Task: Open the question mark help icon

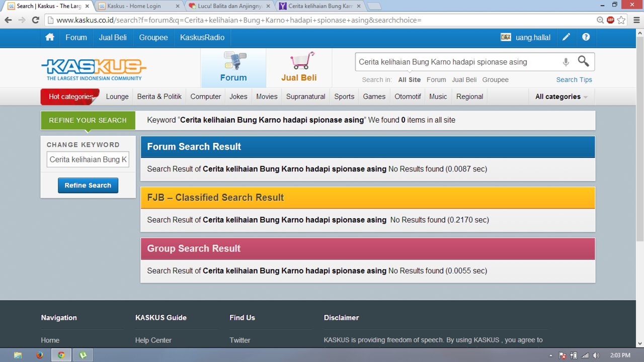Action: click(x=586, y=37)
